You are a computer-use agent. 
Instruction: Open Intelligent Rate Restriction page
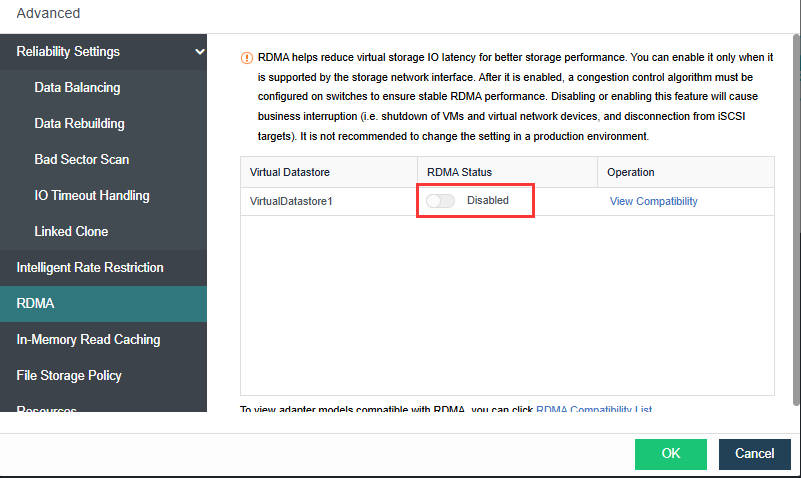coord(90,268)
